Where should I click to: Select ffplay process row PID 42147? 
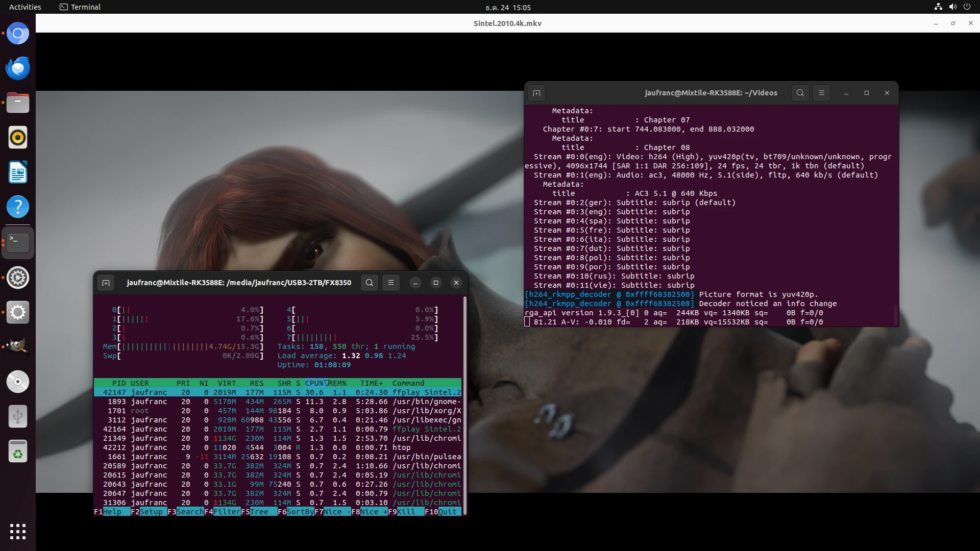(278, 392)
